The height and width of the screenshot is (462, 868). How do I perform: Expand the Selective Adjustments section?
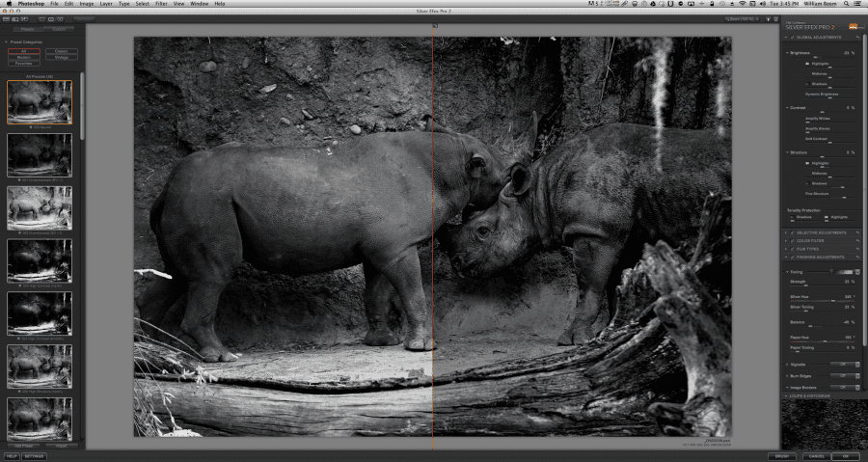pyautogui.click(x=786, y=233)
